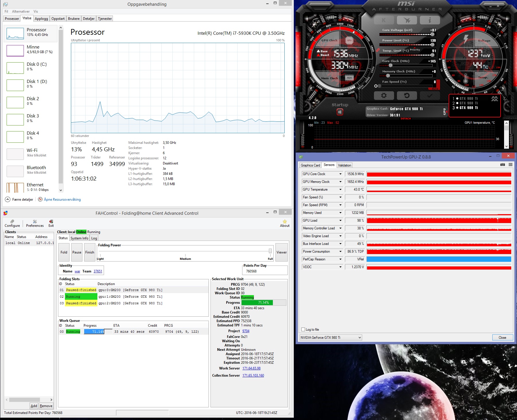
Task: Click Afterburner reset arrow button
Action: [407, 95]
